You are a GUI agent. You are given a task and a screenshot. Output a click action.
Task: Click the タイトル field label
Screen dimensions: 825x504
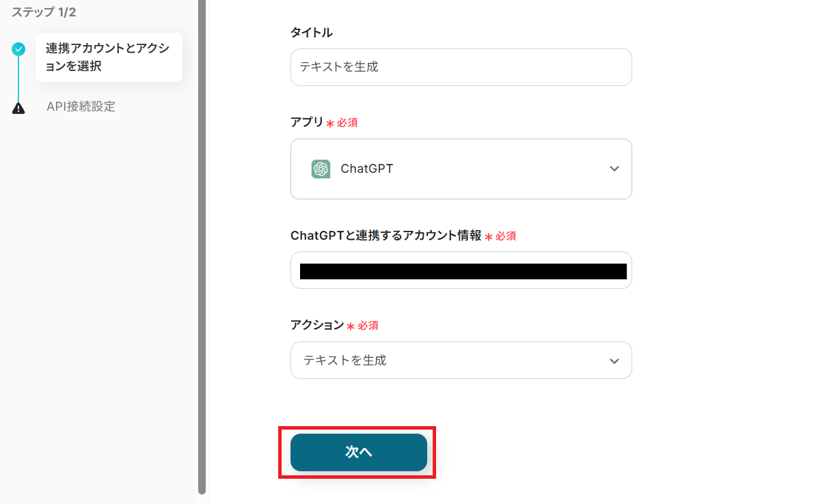(x=312, y=32)
